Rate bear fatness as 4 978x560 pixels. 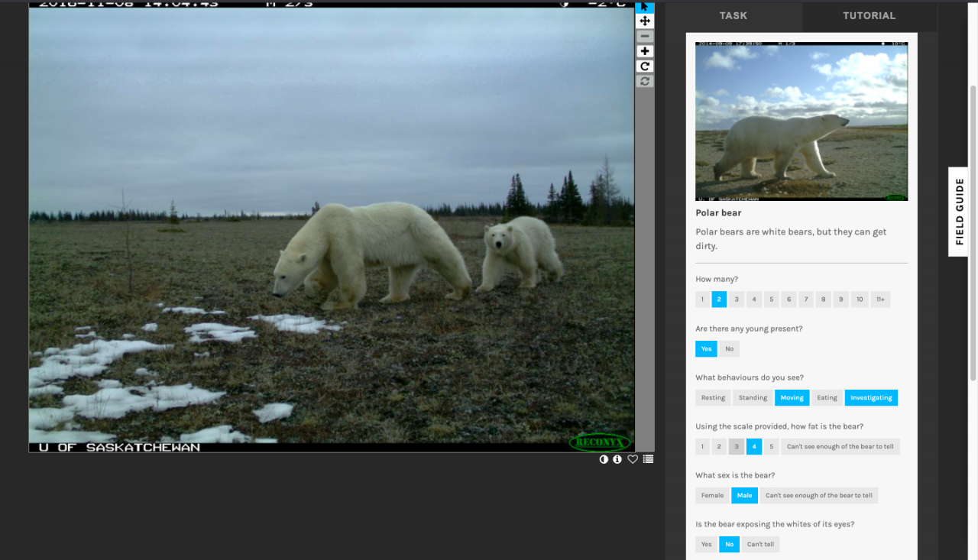click(x=754, y=447)
